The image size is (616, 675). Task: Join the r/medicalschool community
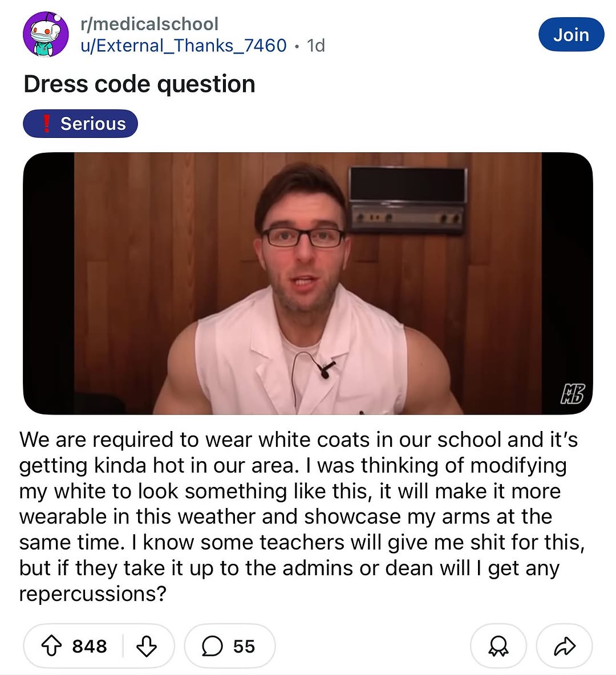coord(571,34)
